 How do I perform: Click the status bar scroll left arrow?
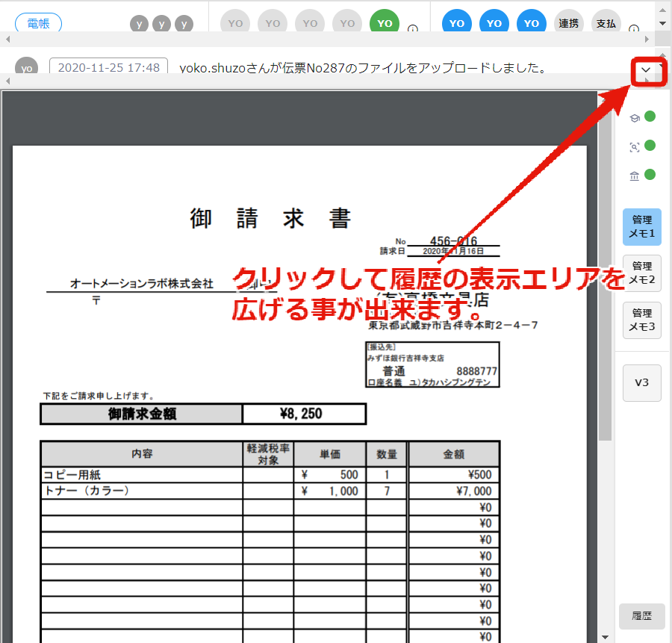coord(7,40)
